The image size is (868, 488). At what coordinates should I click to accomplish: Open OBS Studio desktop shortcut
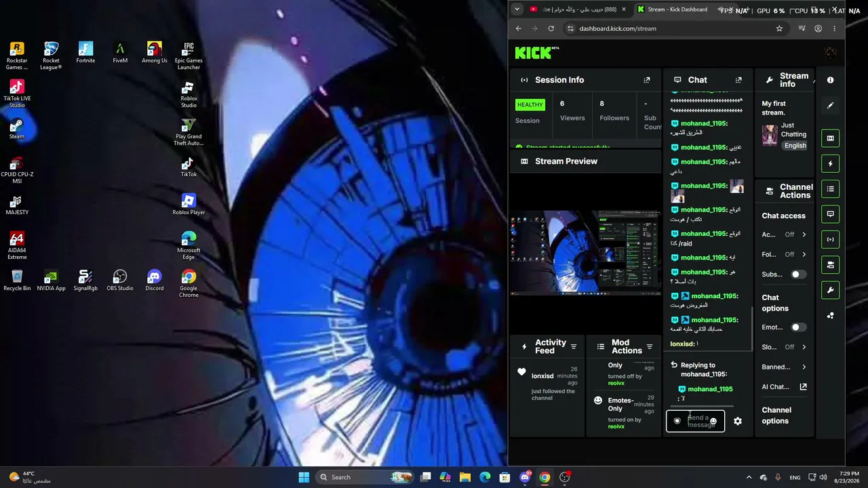click(x=120, y=280)
